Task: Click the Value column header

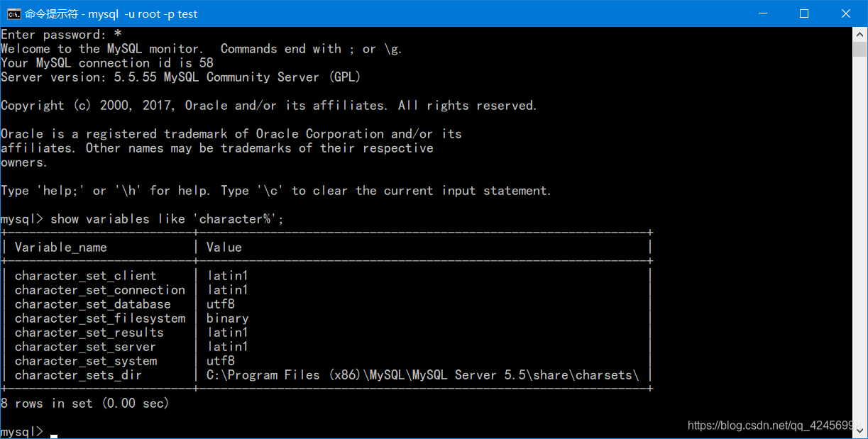Action: pos(224,248)
